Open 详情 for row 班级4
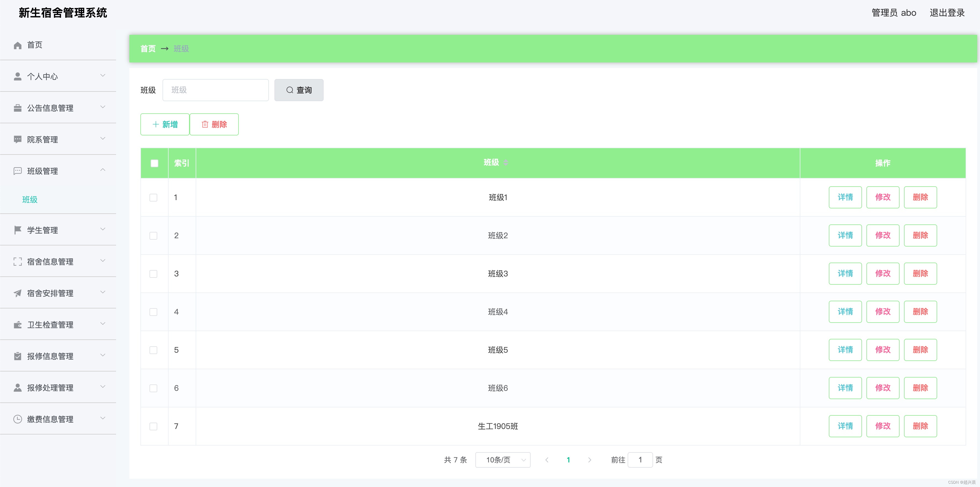The height and width of the screenshot is (487, 980). tap(845, 312)
